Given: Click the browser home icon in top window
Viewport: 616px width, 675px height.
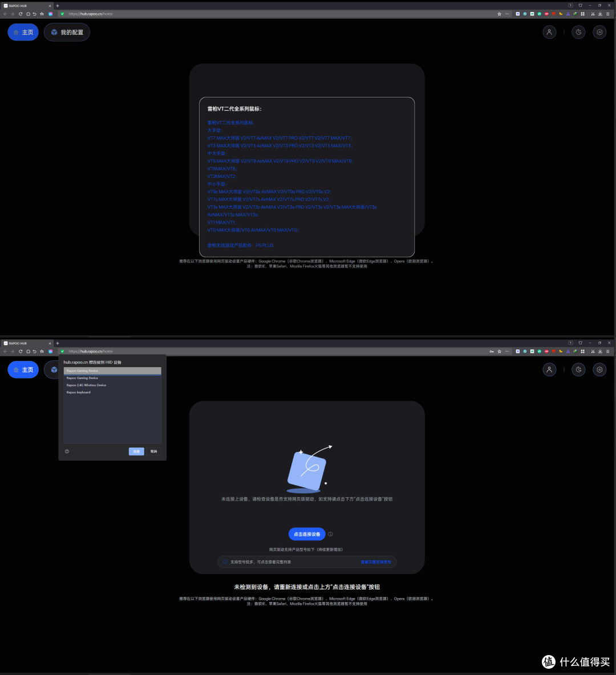Looking at the screenshot, I should (28, 14).
